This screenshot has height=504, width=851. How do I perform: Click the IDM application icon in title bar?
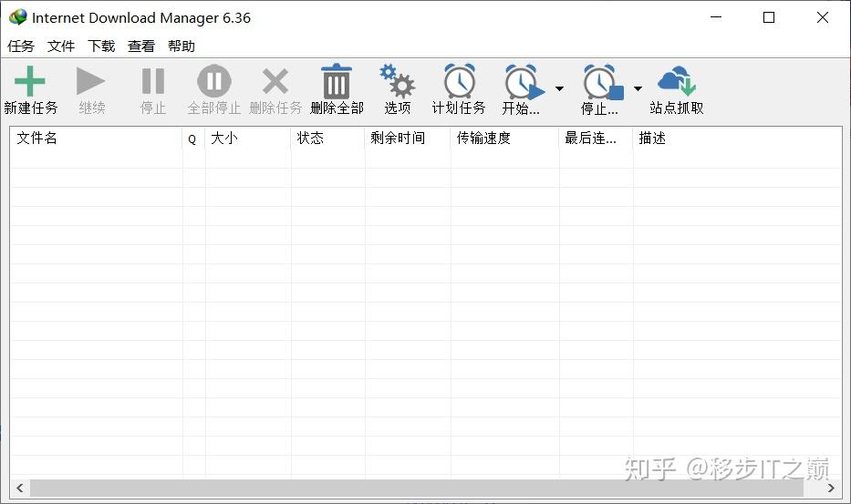[18, 17]
